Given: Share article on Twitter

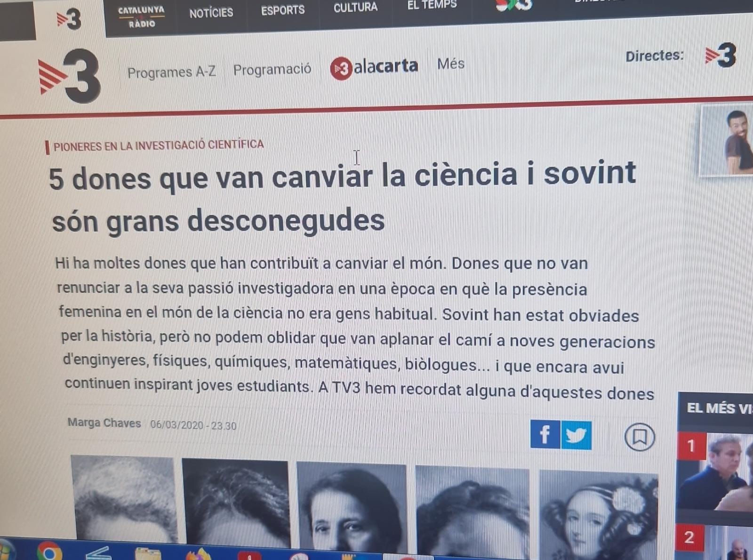Looking at the screenshot, I should click(x=576, y=435).
